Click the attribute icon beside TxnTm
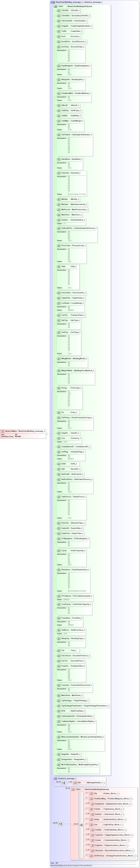The width and height of the screenshot is (140, 868). point(59,315)
